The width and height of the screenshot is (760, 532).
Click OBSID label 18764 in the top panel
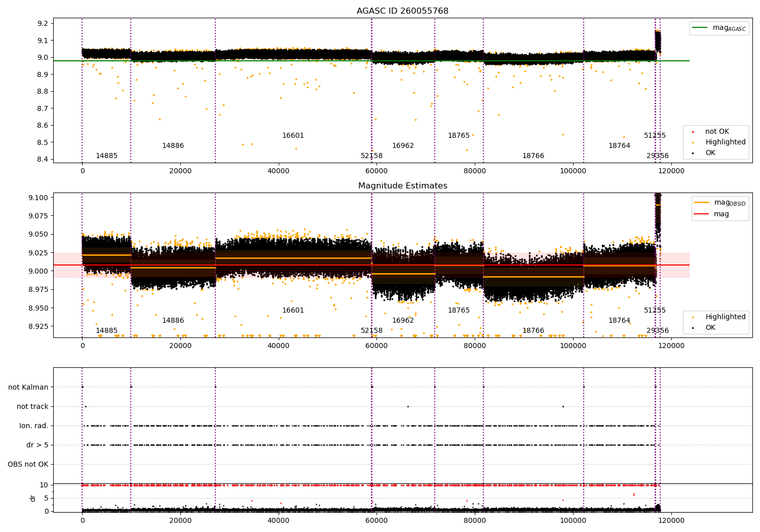619,145
